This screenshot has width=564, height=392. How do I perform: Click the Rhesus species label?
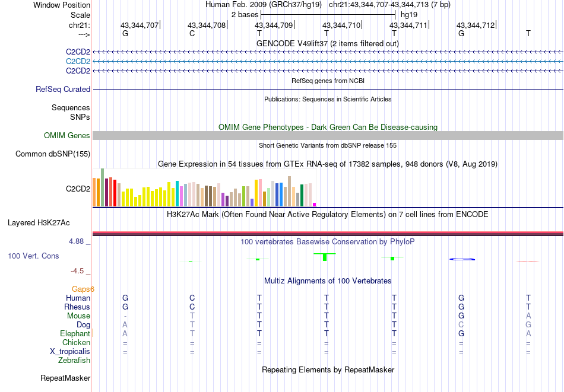77,307
